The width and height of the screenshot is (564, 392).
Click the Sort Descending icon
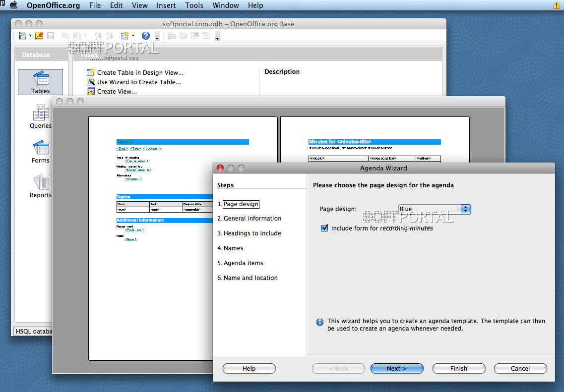point(110,36)
